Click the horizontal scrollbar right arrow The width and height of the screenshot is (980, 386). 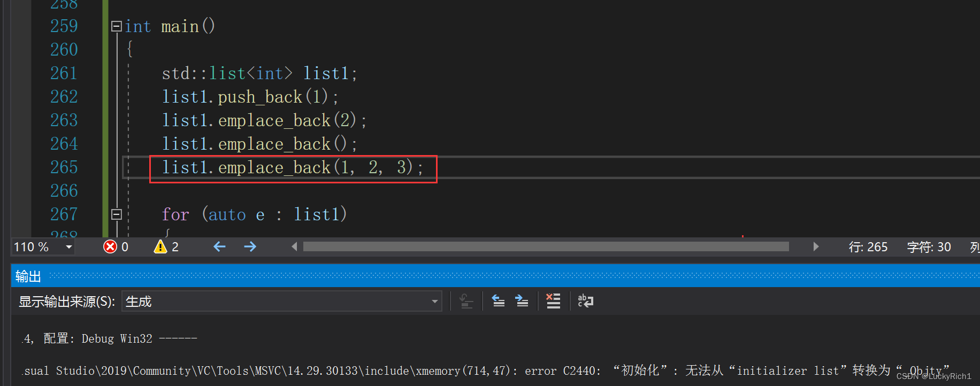816,246
